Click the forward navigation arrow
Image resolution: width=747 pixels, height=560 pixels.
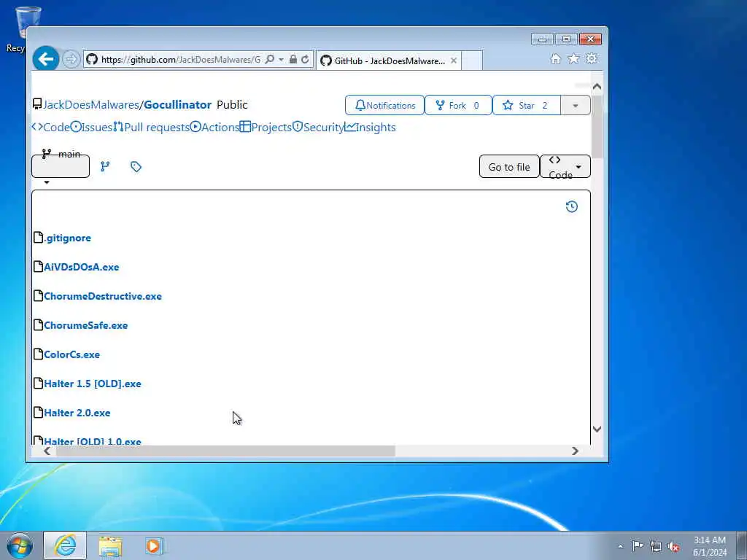pos(71,60)
